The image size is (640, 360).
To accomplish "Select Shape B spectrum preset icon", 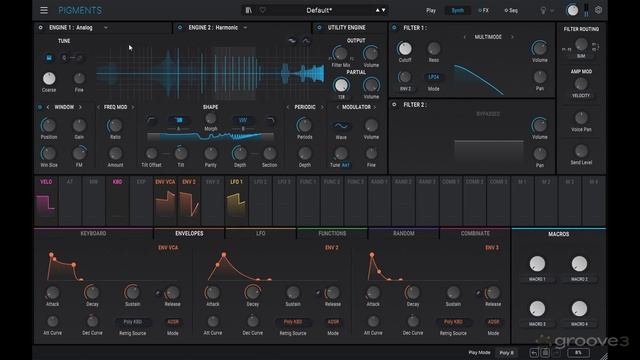I will click(243, 120).
